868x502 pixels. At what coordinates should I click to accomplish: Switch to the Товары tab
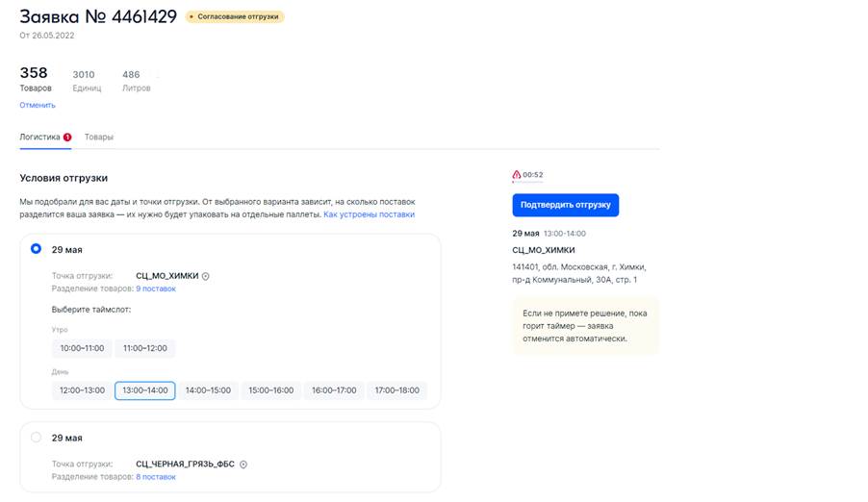(99, 138)
